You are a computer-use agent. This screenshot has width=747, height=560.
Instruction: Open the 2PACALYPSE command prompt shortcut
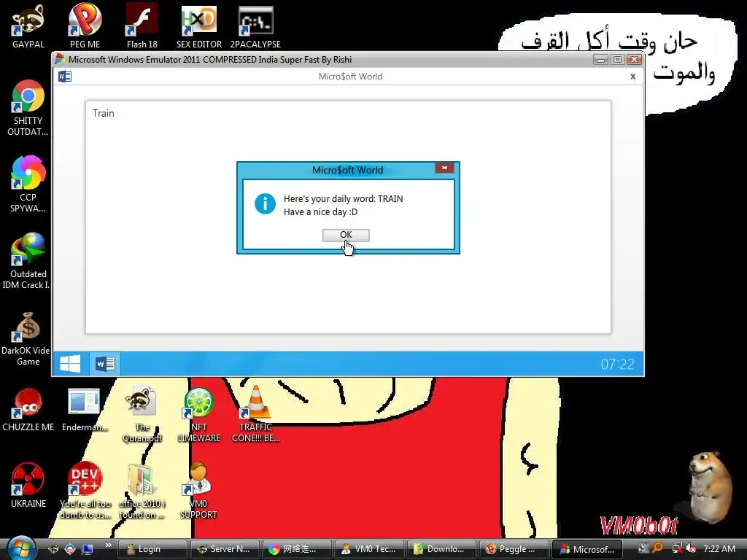pyautogui.click(x=255, y=26)
